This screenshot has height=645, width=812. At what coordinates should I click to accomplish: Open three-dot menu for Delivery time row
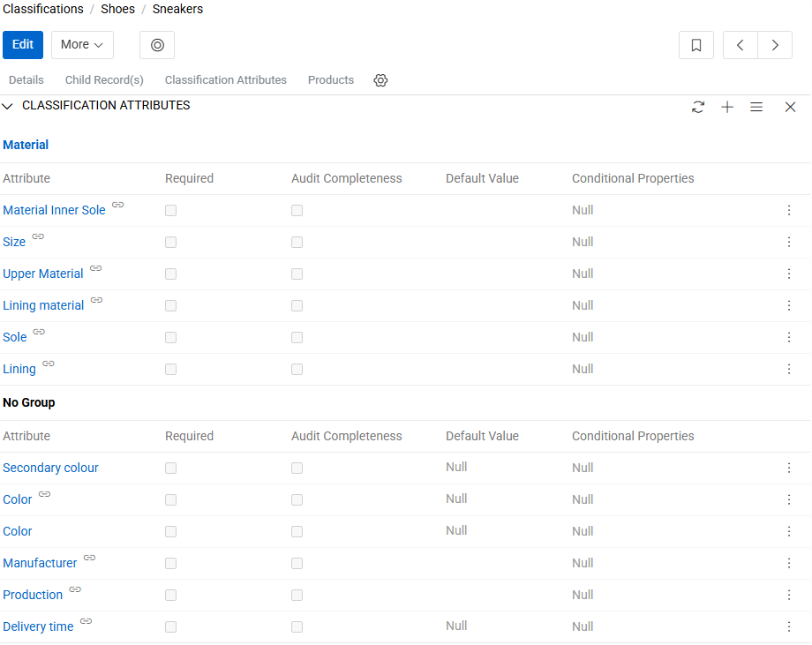789,626
